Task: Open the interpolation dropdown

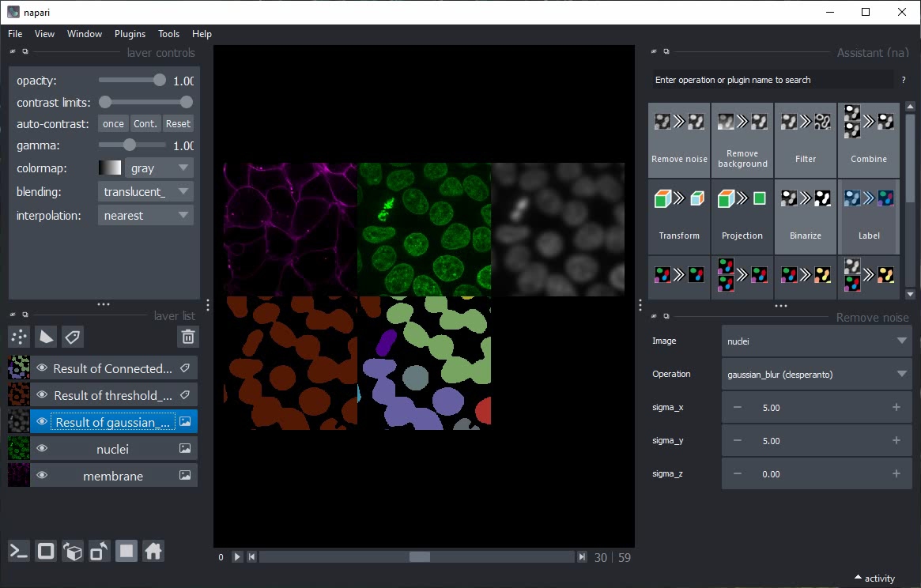Action: tap(145, 215)
